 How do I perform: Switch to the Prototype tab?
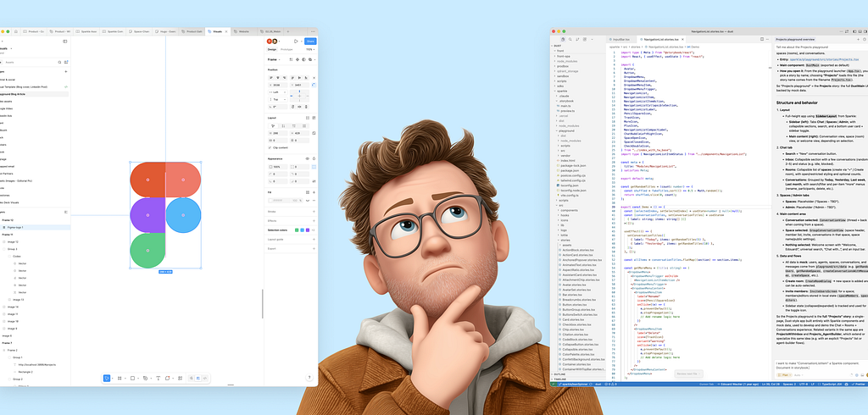(287, 49)
